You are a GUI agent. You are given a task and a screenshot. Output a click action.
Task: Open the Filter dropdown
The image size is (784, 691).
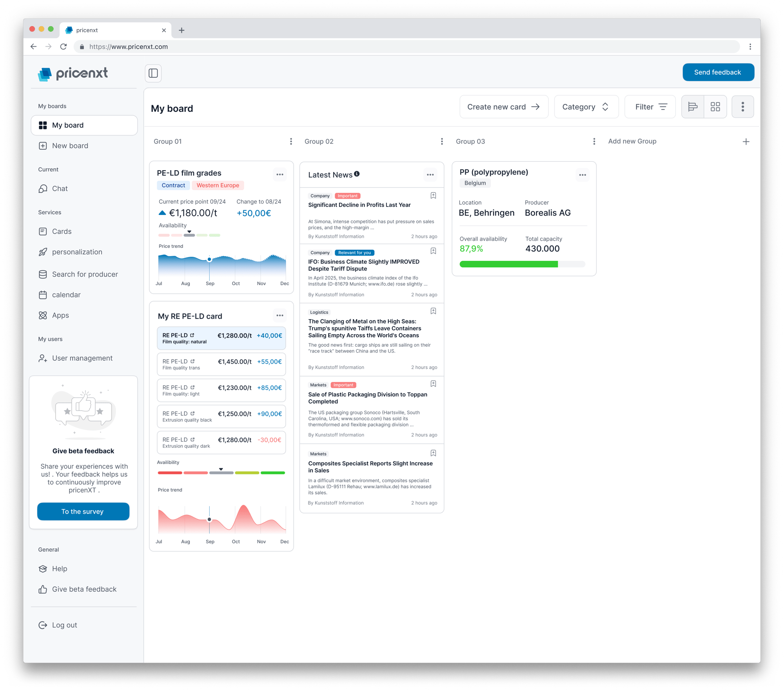point(650,107)
